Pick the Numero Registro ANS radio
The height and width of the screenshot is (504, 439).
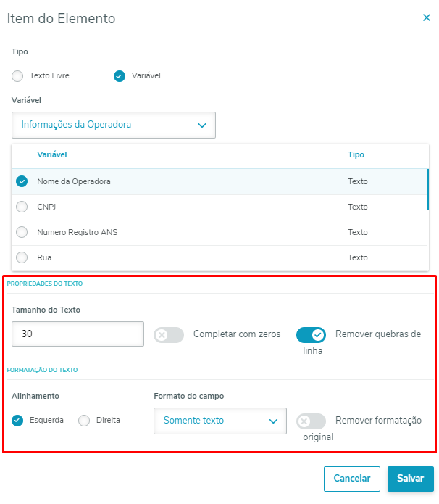click(22, 232)
